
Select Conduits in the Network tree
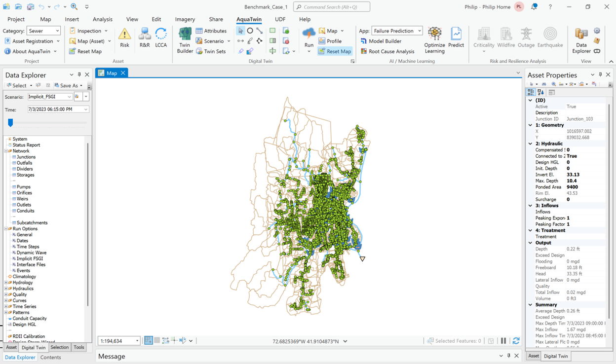click(x=25, y=211)
